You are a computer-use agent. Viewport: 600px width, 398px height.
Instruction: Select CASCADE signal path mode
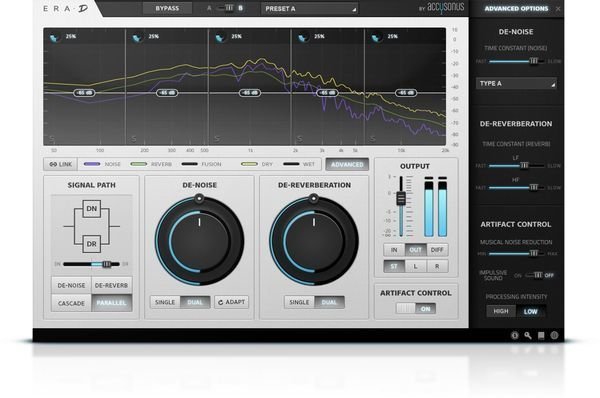tap(71, 303)
